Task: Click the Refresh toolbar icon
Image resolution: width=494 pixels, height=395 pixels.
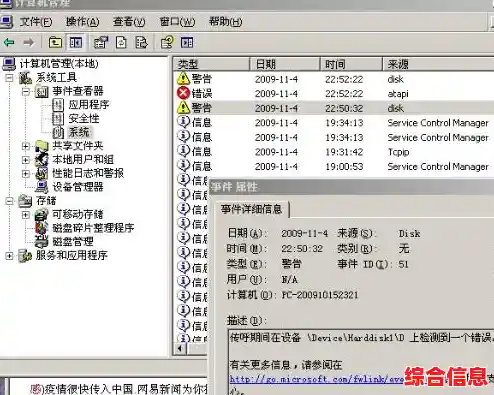Action: (121, 42)
